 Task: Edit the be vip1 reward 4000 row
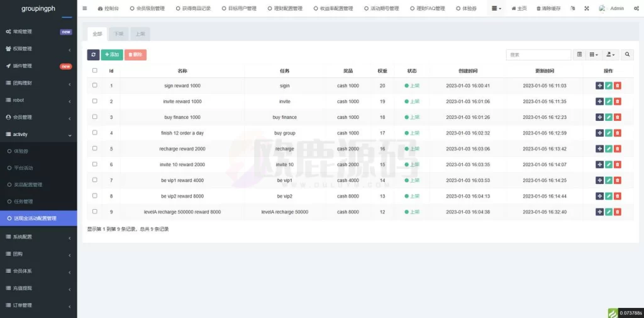pyautogui.click(x=609, y=180)
